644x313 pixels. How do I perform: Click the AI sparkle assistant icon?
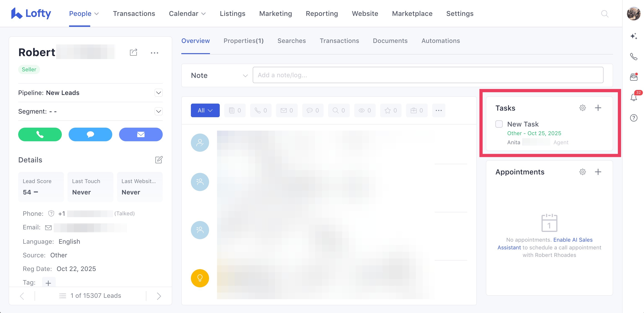click(x=634, y=36)
